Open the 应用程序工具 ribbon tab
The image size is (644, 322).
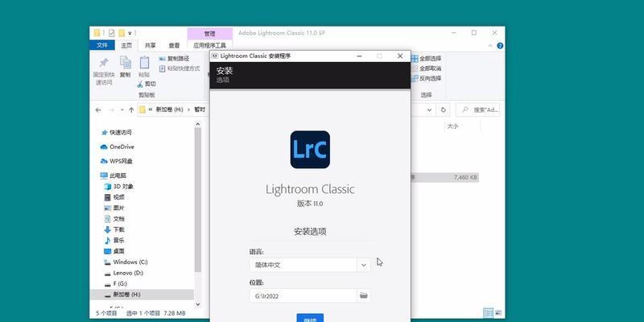point(209,45)
